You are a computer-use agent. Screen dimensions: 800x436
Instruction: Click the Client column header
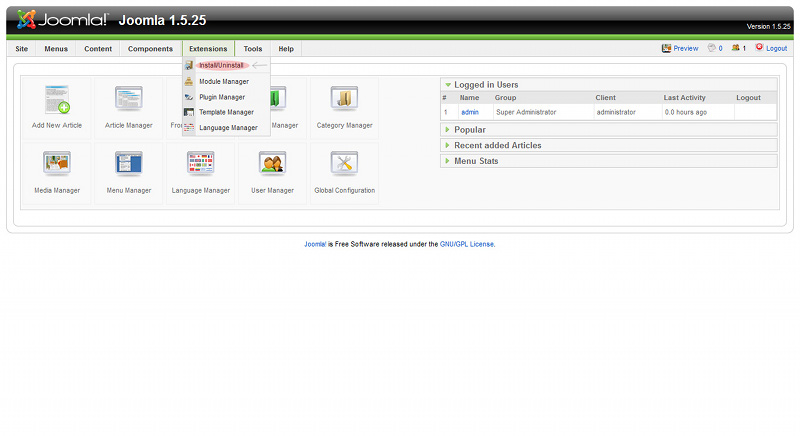606,97
